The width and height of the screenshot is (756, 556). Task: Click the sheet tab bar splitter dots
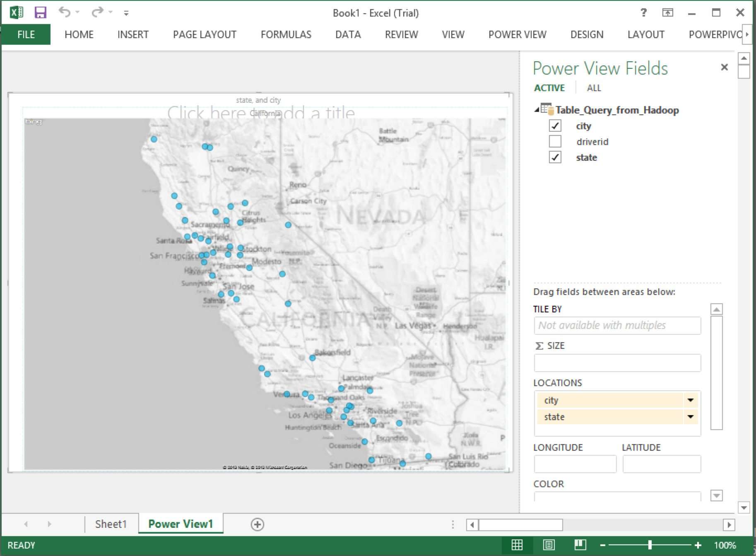[453, 525]
